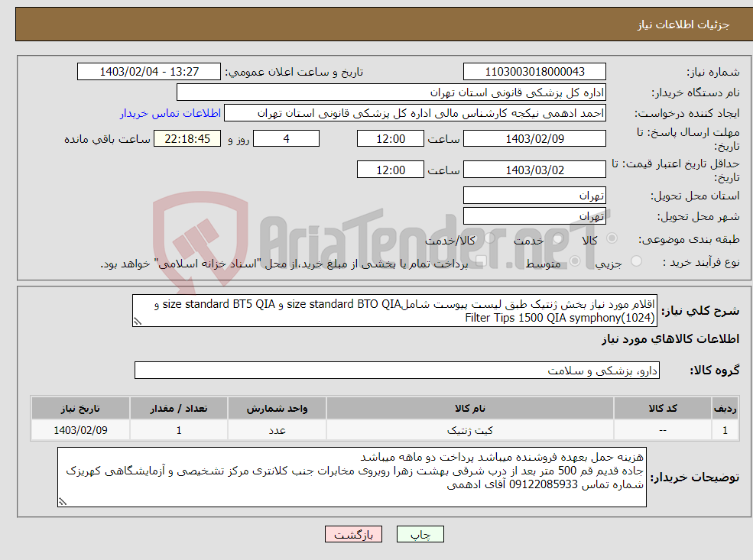753x560 pixels.
Task: Click the request creator name field
Action: pos(415,113)
